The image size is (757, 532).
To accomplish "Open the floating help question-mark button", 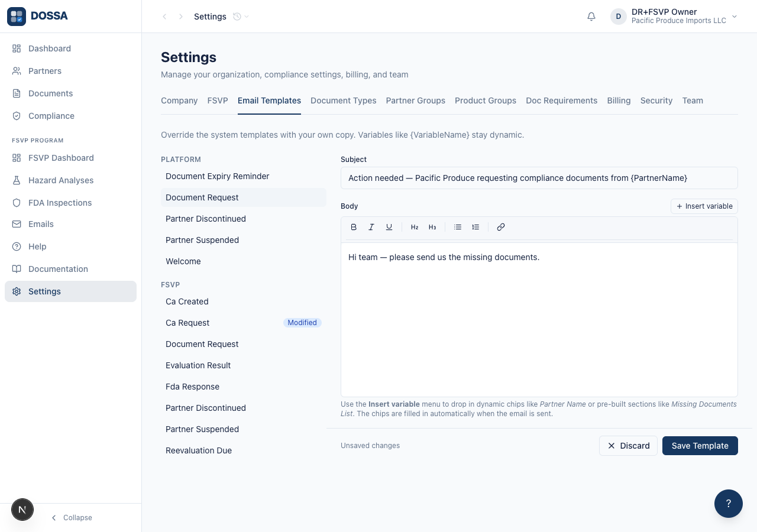I will tap(729, 504).
